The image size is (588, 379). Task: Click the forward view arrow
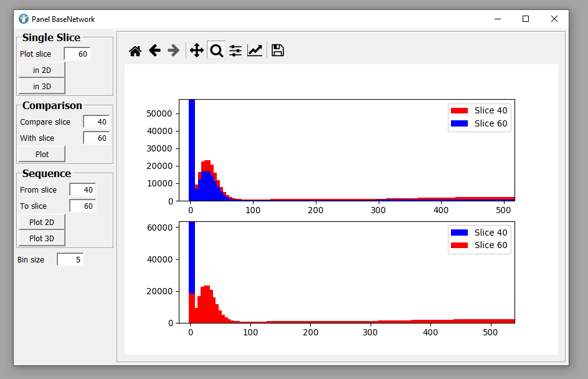click(174, 51)
